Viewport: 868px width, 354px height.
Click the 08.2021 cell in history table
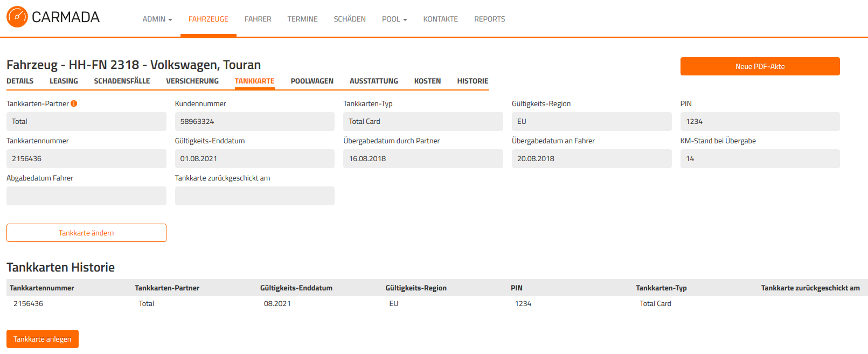(277, 303)
